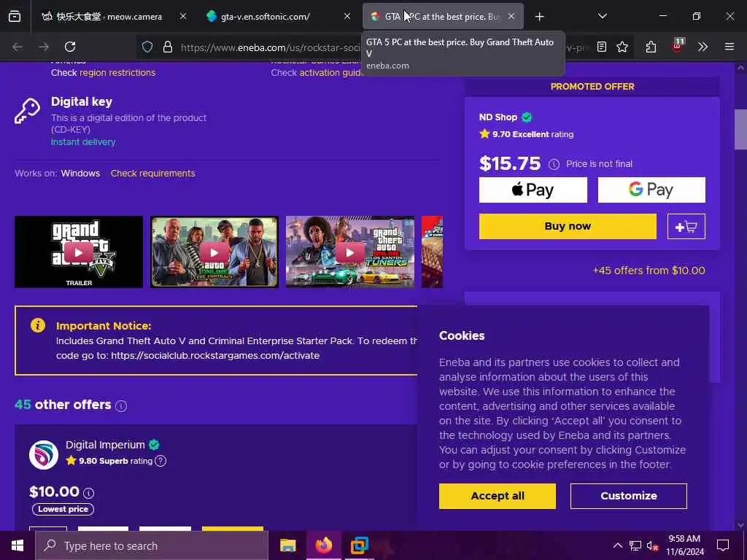Toggle reader view icon
The height and width of the screenshot is (560, 747).
point(602,47)
